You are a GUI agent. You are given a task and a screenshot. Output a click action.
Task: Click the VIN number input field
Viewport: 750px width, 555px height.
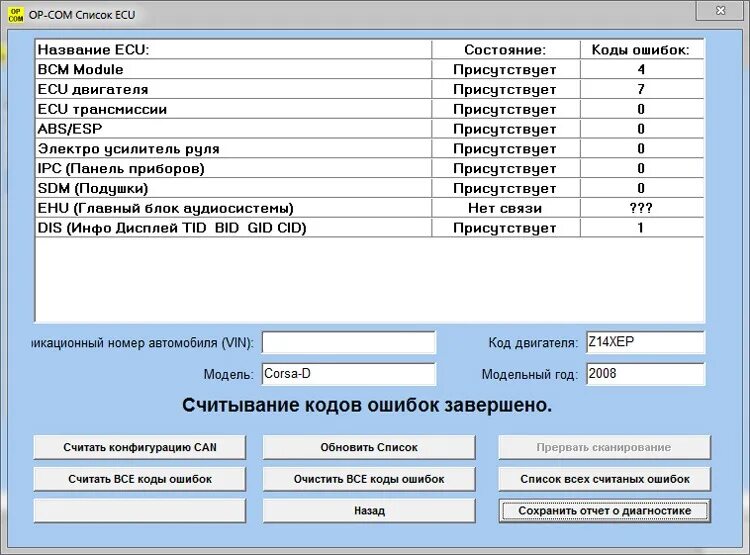(349, 343)
